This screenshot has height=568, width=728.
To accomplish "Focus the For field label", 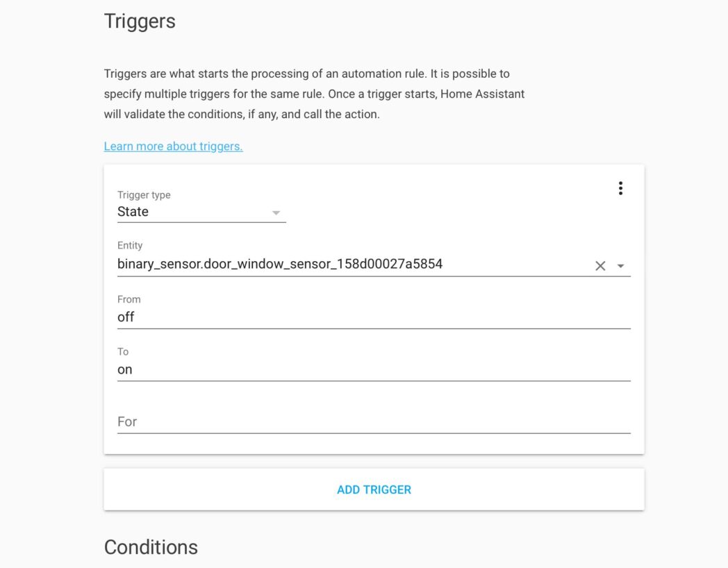I will [x=127, y=421].
